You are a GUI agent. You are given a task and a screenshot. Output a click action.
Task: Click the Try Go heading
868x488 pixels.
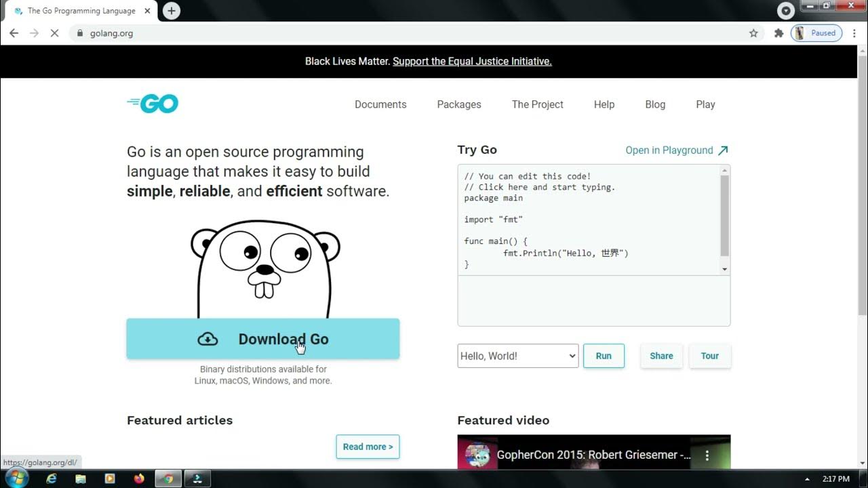click(477, 150)
